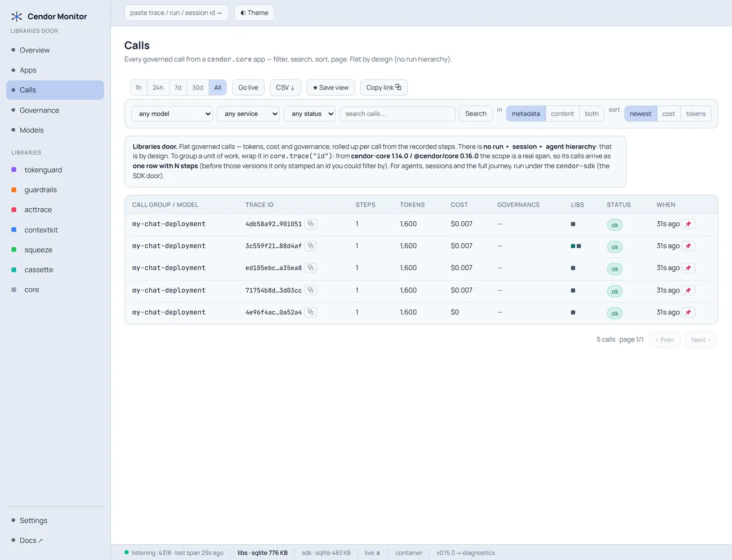Viewport: 732px width, 560px height.
Task: Pin the call with trace ed105ebc…a35ea8
Action: click(x=688, y=268)
